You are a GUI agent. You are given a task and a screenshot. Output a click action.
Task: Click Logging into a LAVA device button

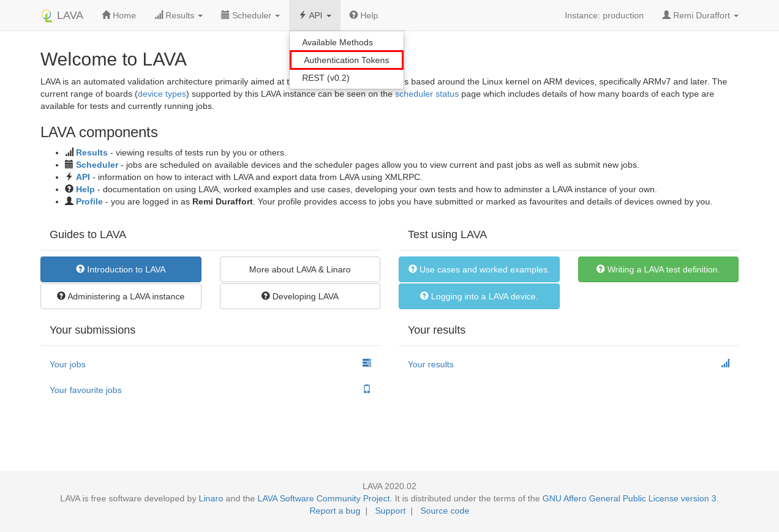point(479,296)
